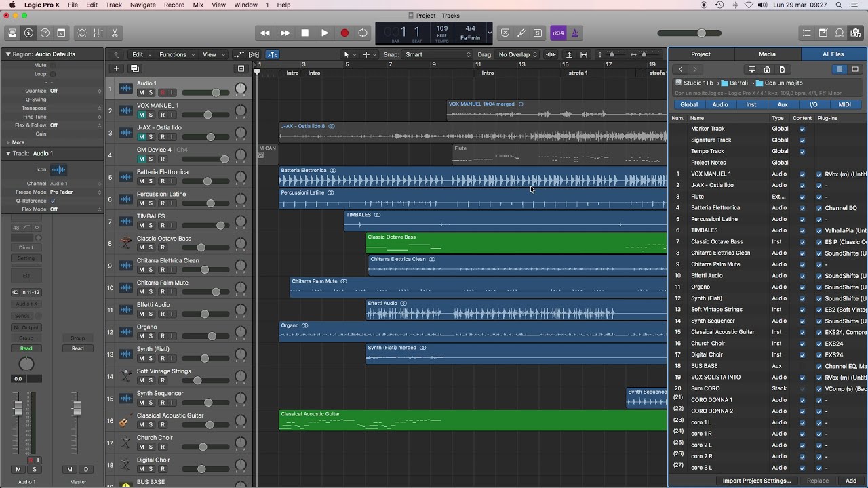Open the Note Pads icon
The height and width of the screenshot is (488, 868).
[823, 33]
